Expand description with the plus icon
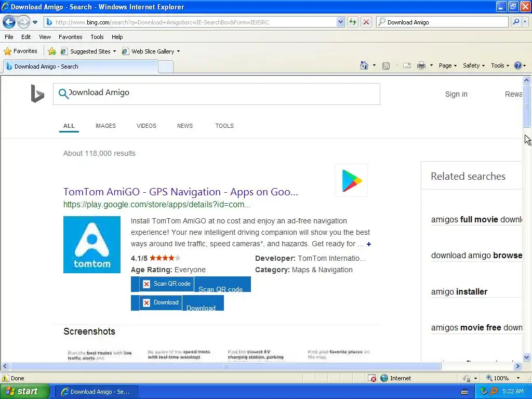The image size is (532, 399). [369, 244]
